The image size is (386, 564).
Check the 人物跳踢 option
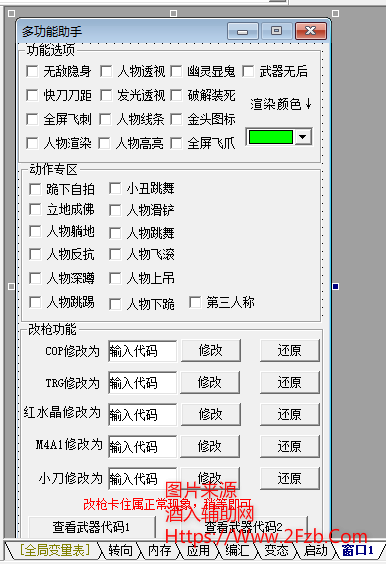35,302
